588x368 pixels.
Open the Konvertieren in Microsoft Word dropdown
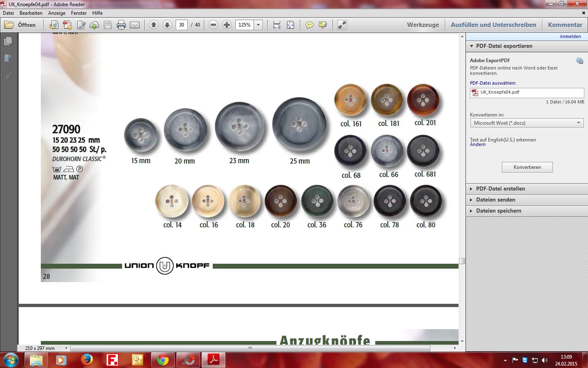[527, 123]
